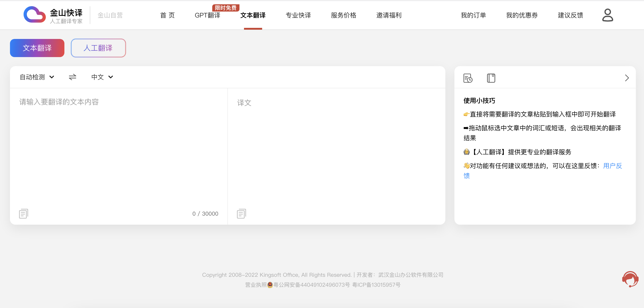Switch to the 人工翻译 button
Viewport: 644px width, 308px height.
(98, 48)
